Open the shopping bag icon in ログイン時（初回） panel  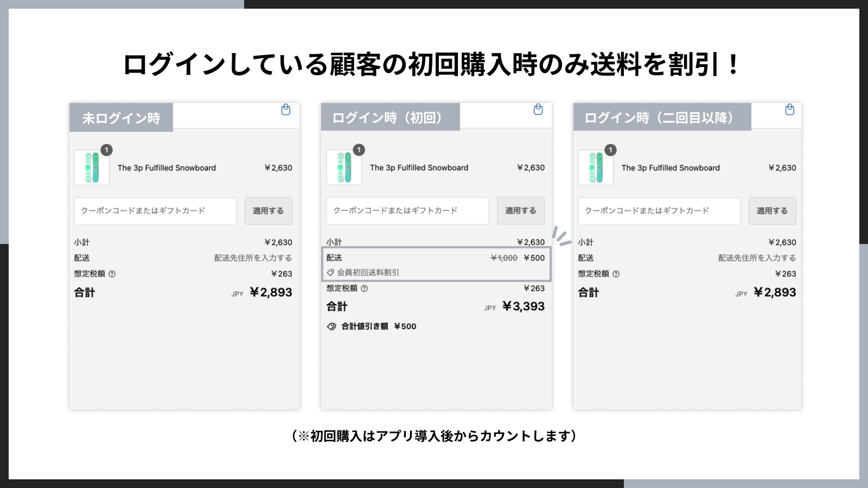pyautogui.click(x=538, y=109)
